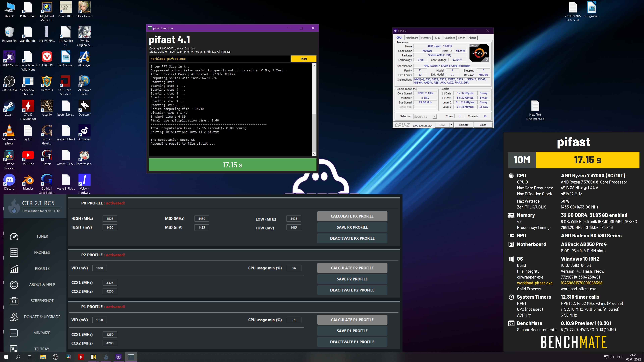This screenshot has height=362, width=644.
Task: Open the Windows Start menu
Action: pyautogui.click(x=6, y=357)
